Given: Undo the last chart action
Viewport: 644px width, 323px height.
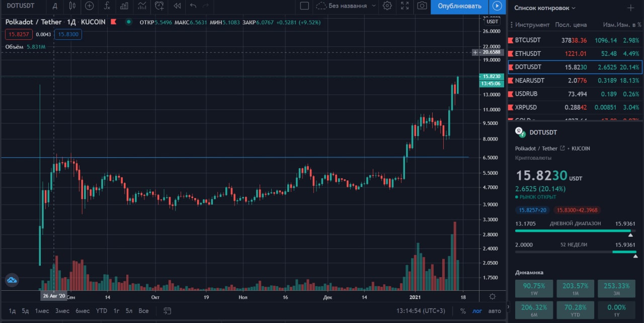Looking at the screenshot, I should point(193,6).
